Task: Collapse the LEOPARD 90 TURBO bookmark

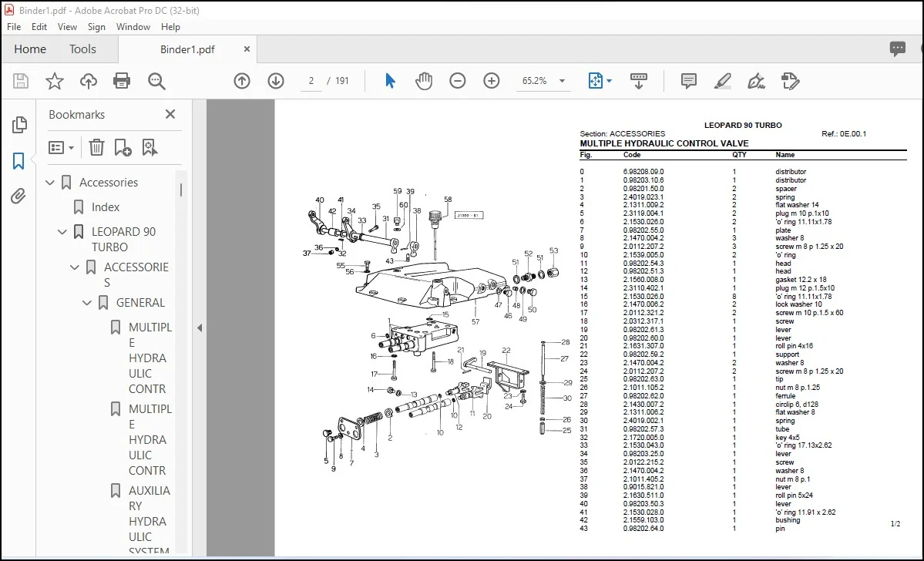Action: [x=62, y=232]
